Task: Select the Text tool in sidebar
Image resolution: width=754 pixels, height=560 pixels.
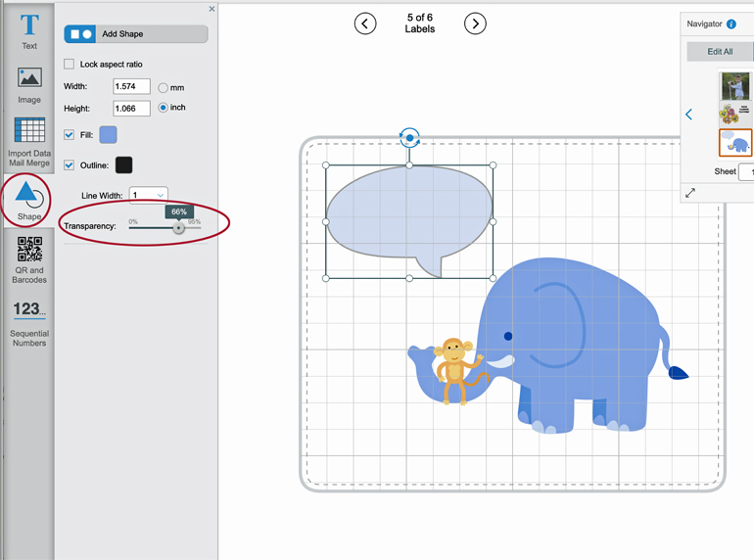Action: point(29,30)
